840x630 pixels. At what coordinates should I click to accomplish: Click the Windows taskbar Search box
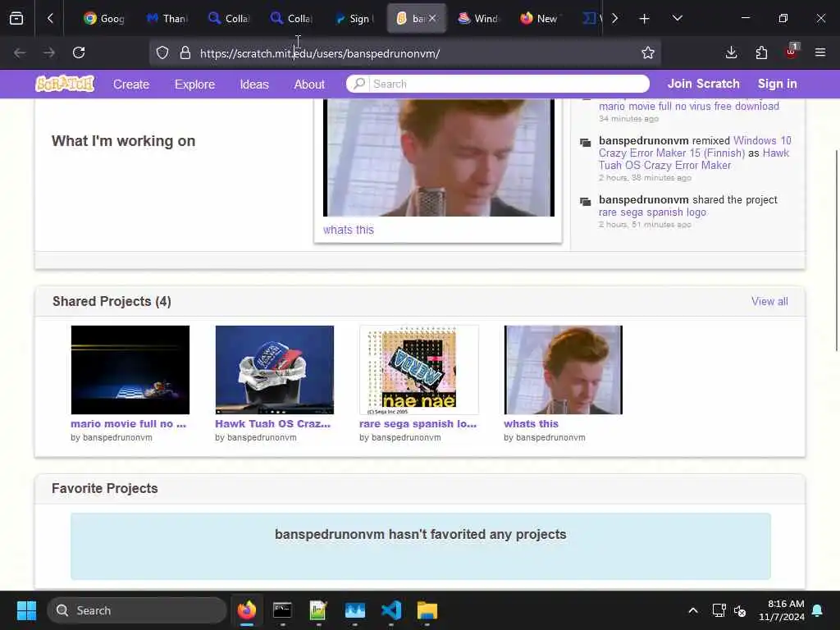(137, 610)
